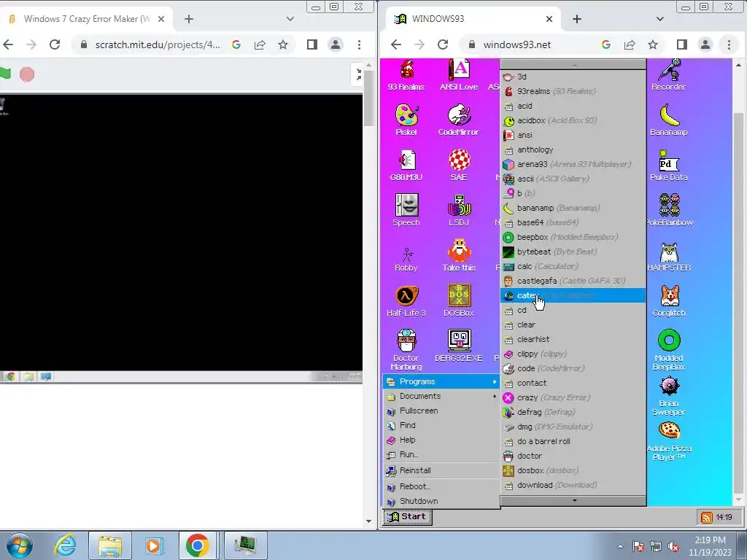Toggle side panel in Scratch browser window
Image resolution: width=747 pixels, height=560 pixels.
(312, 44)
